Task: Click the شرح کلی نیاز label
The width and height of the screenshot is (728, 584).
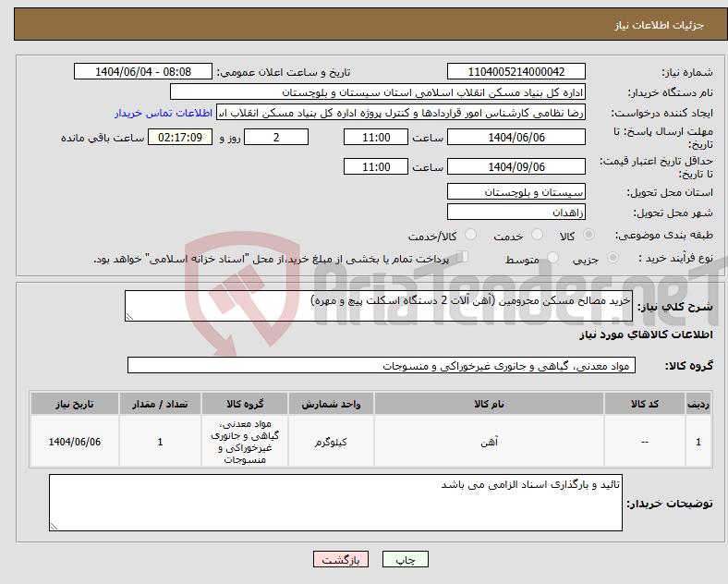Action: 674,307
